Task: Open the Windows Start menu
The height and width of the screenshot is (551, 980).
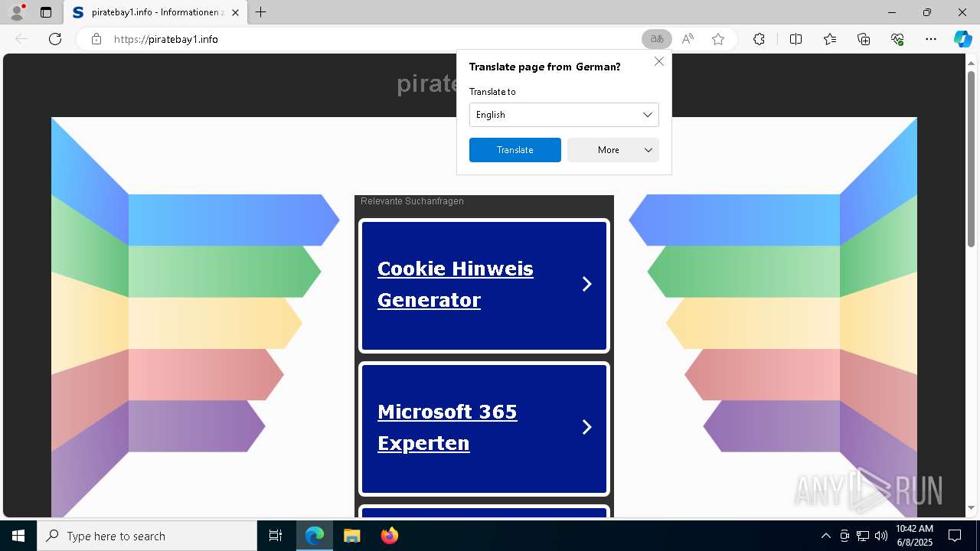Action: click(18, 536)
